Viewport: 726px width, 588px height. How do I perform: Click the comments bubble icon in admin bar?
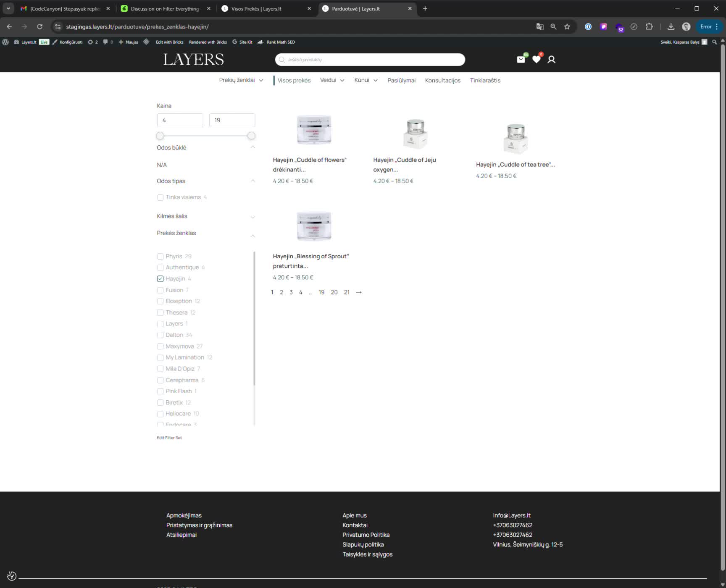tap(105, 42)
